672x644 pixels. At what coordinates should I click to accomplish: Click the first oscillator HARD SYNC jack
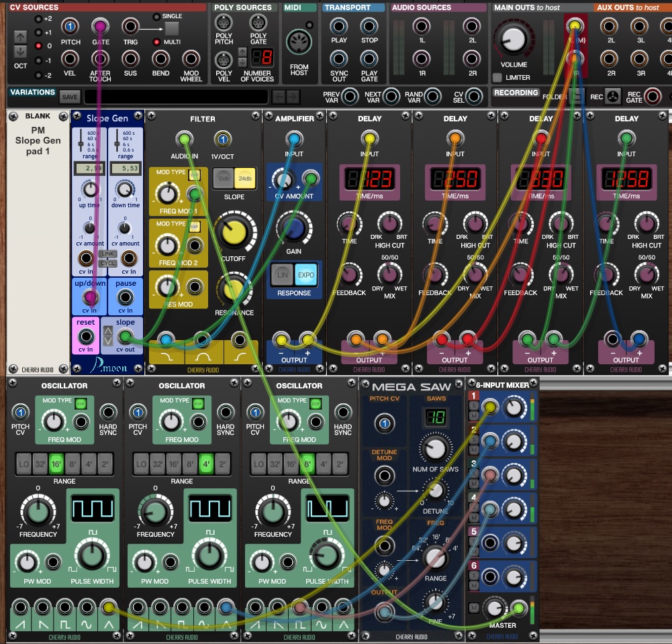click(108, 411)
